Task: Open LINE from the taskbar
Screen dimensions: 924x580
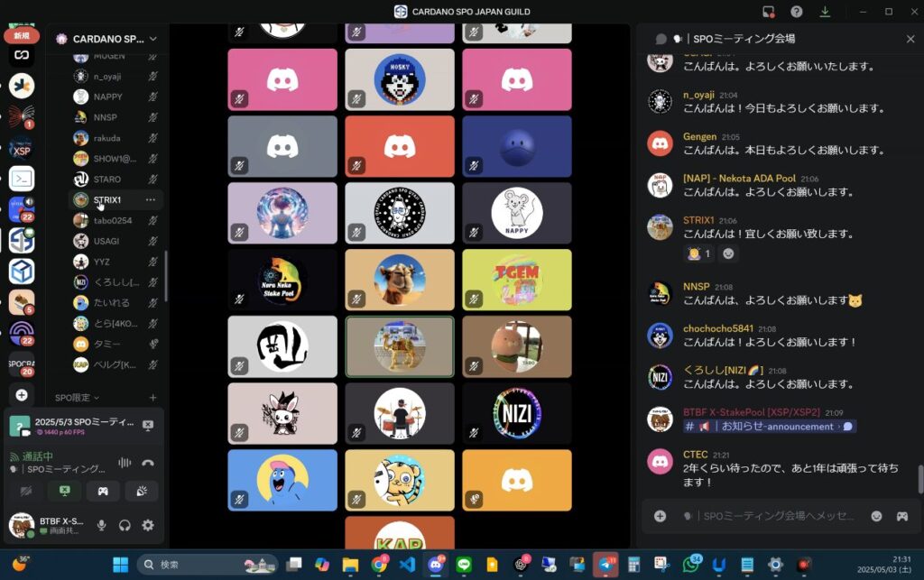Action: coord(464,565)
